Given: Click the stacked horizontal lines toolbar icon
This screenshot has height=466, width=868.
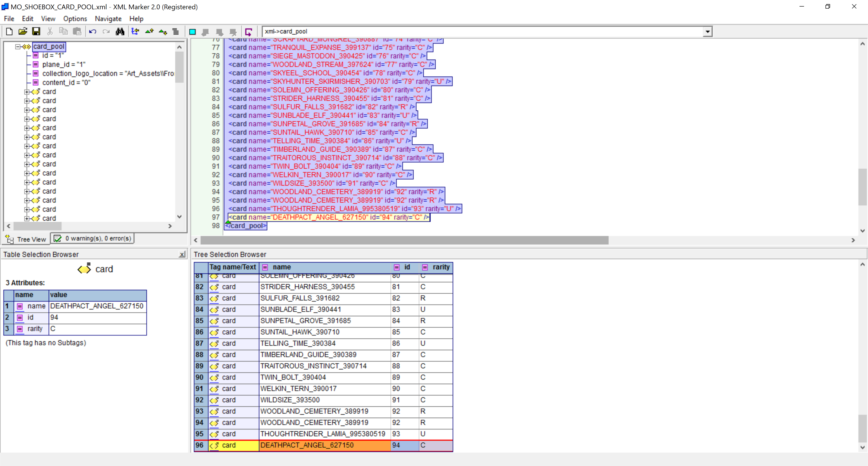Looking at the screenshot, I should [176, 31].
